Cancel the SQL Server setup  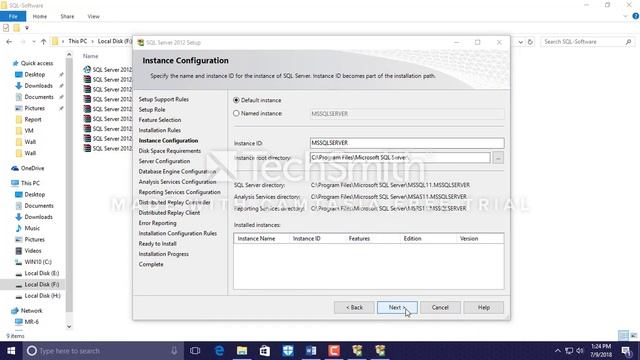(x=440, y=307)
